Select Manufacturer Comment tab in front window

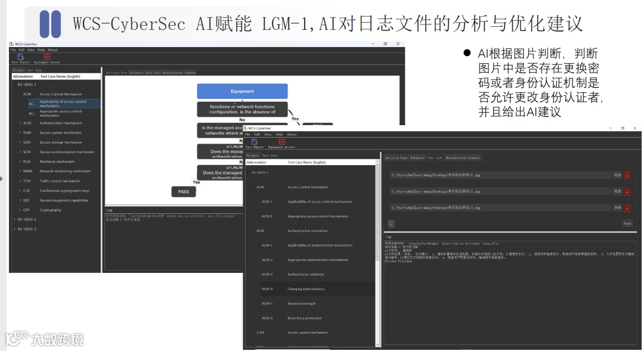coord(463,158)
